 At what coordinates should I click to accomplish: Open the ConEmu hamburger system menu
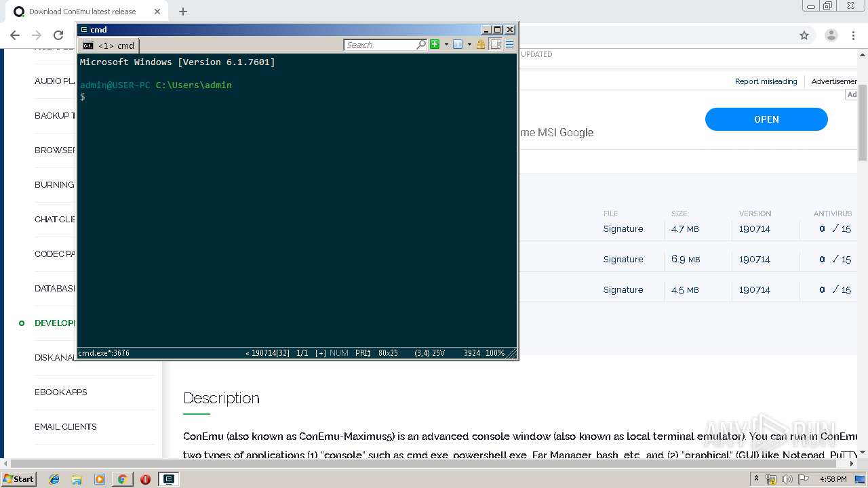point(509,44)
